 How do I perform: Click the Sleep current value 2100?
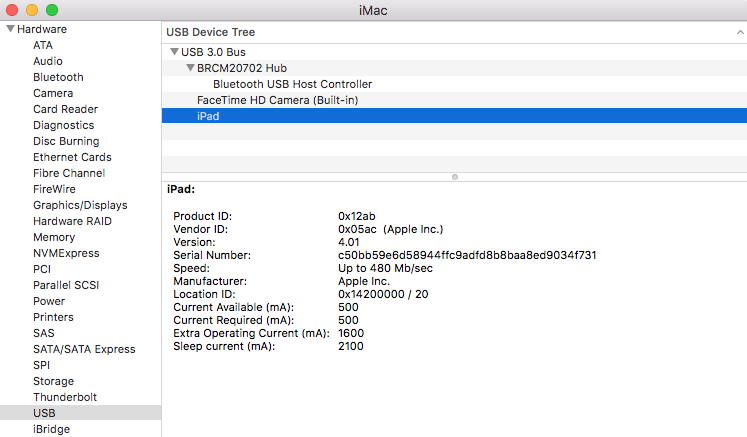click(x=351, y=346)
